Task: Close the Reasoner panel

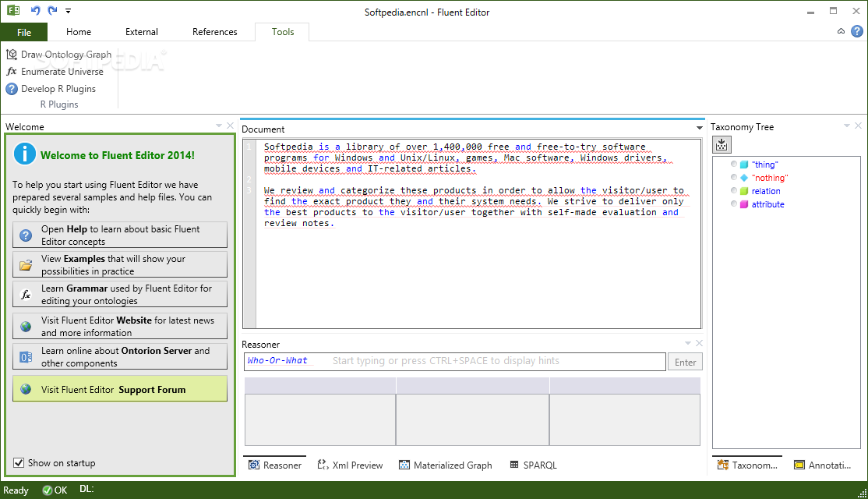Action: [699, 343]
